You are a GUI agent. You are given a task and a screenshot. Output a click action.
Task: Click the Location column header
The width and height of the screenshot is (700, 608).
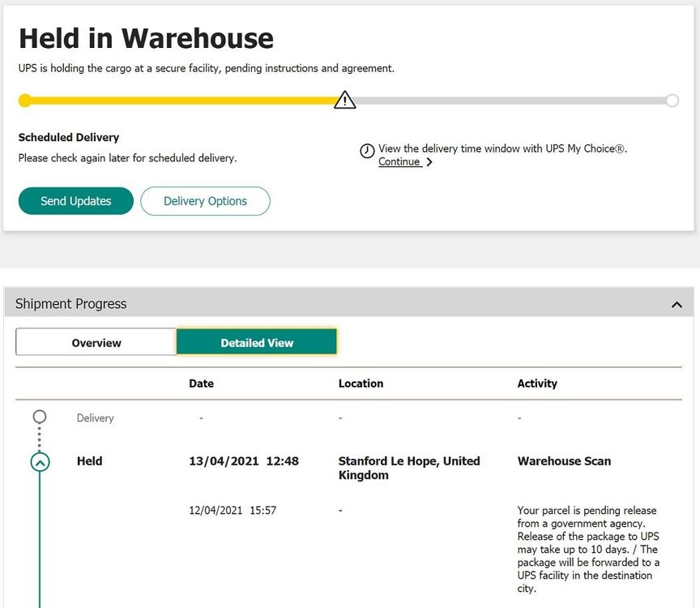[361, 383]
